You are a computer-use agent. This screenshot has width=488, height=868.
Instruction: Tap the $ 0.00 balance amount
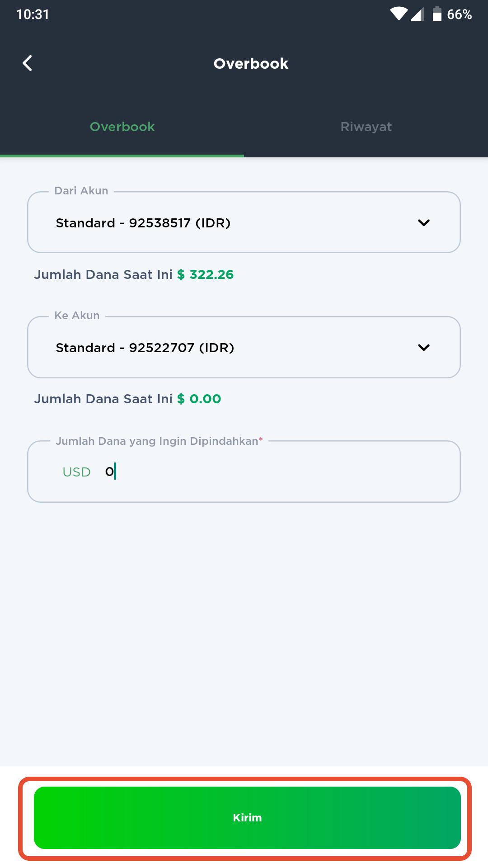pos(199,399)
